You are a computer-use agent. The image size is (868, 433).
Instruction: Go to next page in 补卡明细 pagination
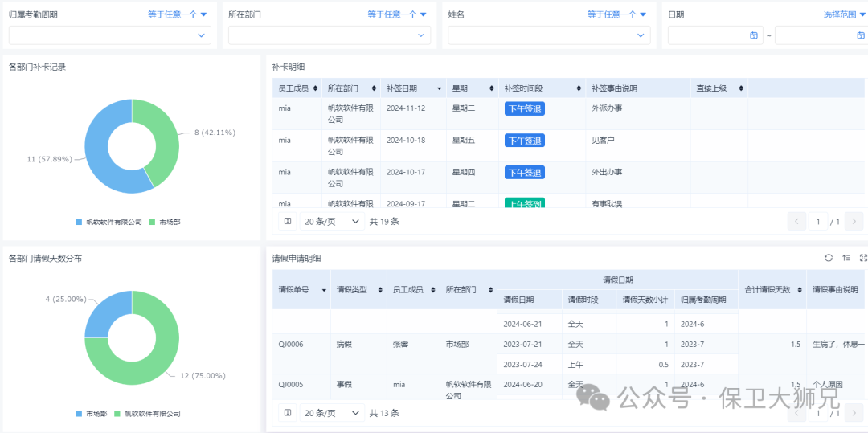[855, 222]
